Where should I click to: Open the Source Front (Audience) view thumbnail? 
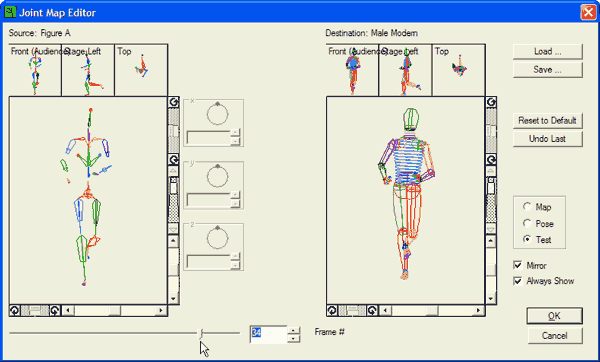(35, 70)
